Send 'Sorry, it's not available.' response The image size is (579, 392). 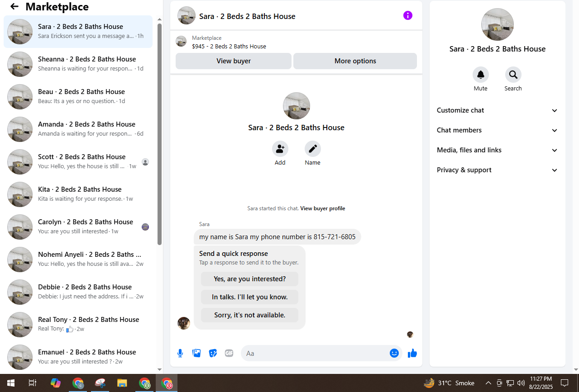(x=250, y=315)
